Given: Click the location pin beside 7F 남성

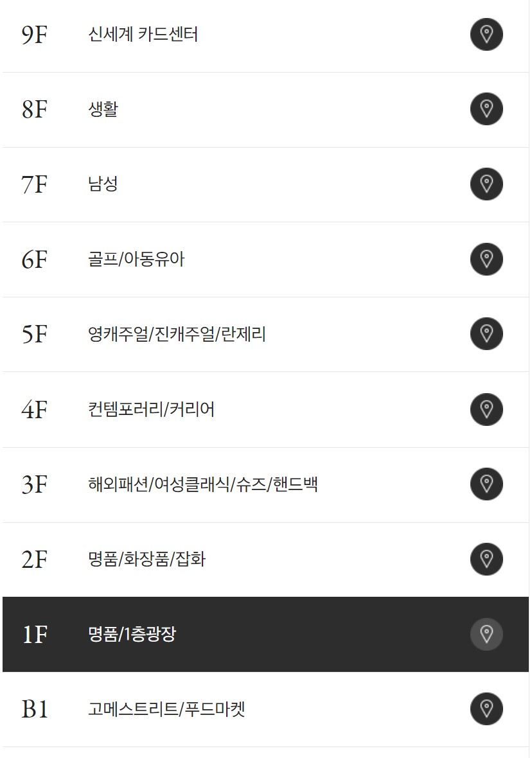Looking at the screenshot, I should click(486, 184).
